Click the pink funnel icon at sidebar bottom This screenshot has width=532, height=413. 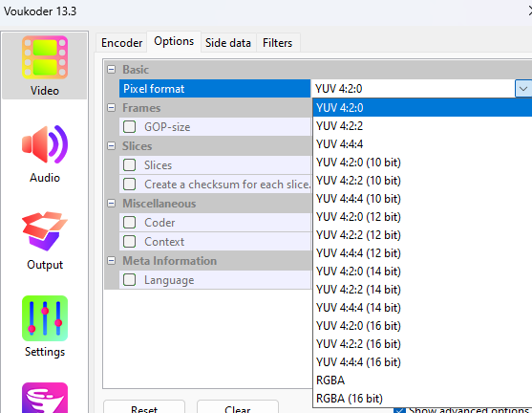45,398
